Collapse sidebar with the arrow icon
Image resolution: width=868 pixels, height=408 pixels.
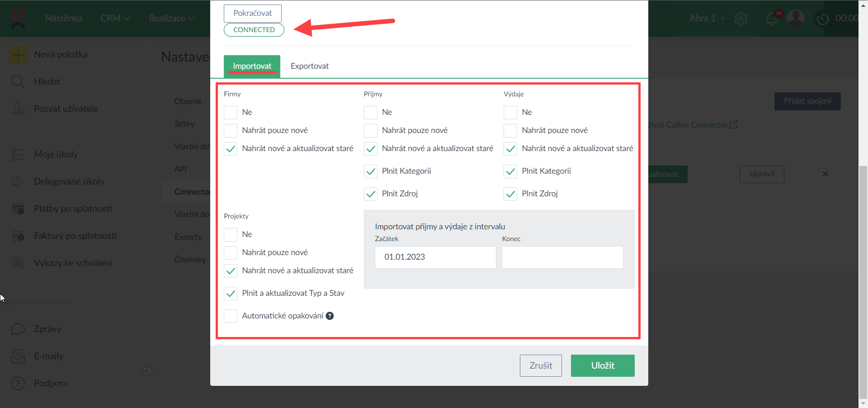coord(147,371)
